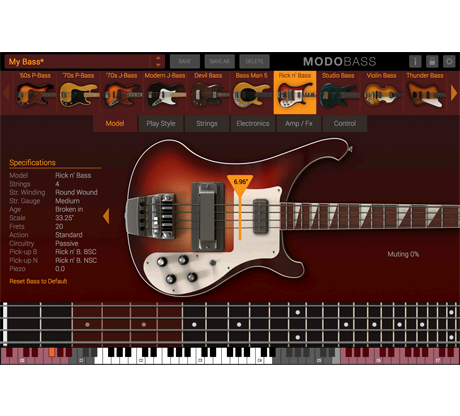Choose the Thunder Bass model

pos(425,92)
